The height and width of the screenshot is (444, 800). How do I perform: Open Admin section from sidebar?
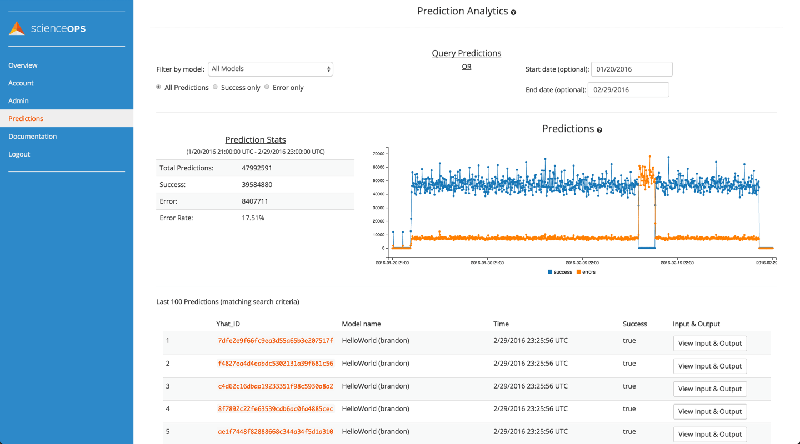tap(18, 101)
